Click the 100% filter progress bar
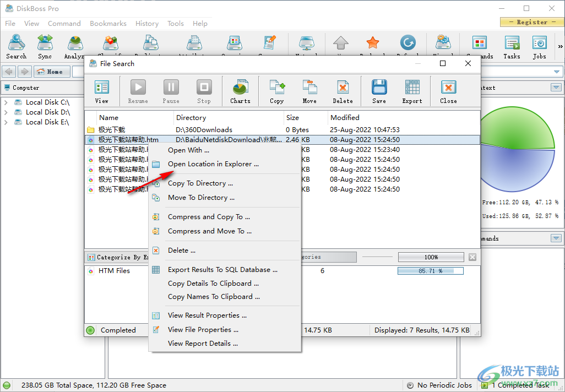Viewport: 565px width, 392px height. (431, 257)
